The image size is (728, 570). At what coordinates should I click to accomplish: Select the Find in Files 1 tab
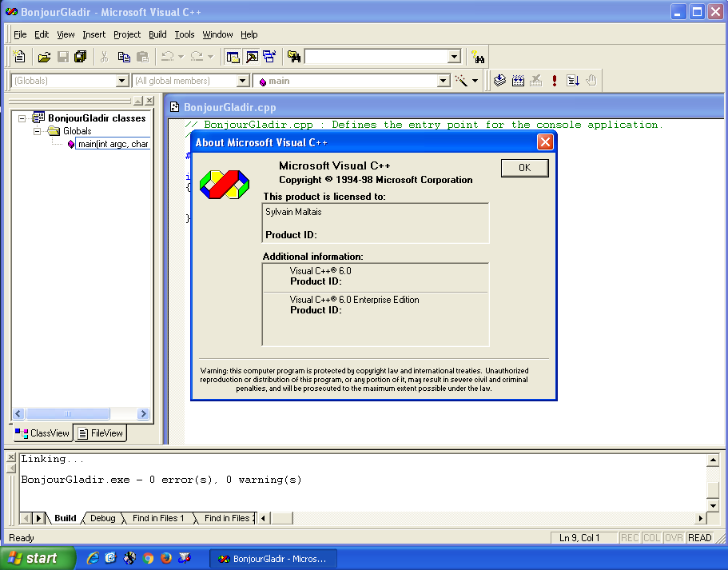click(x=158, y=518)
